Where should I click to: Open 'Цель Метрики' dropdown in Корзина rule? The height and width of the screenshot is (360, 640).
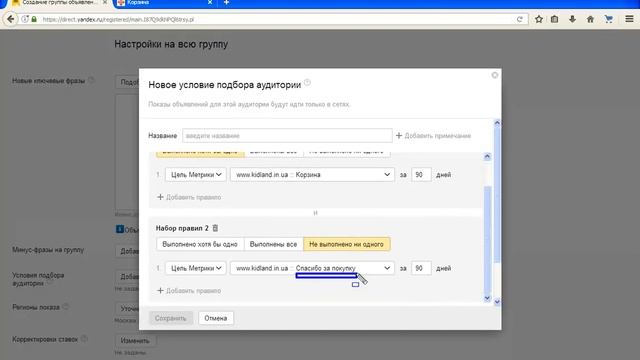pos(196,175)
